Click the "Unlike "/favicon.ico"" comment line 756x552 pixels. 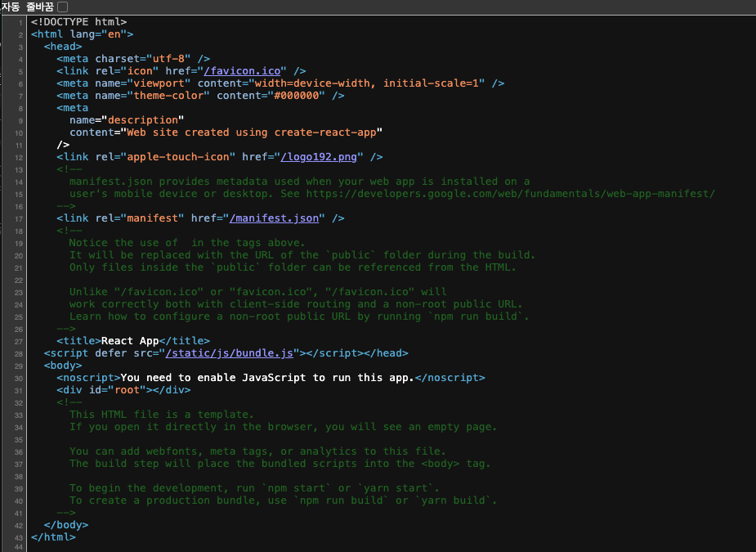pos(258,292)
